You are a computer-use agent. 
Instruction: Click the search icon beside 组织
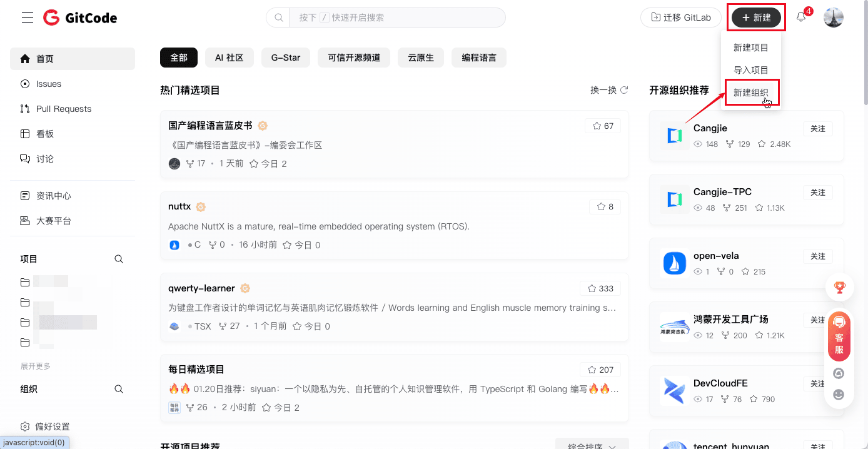pos(119,389)
